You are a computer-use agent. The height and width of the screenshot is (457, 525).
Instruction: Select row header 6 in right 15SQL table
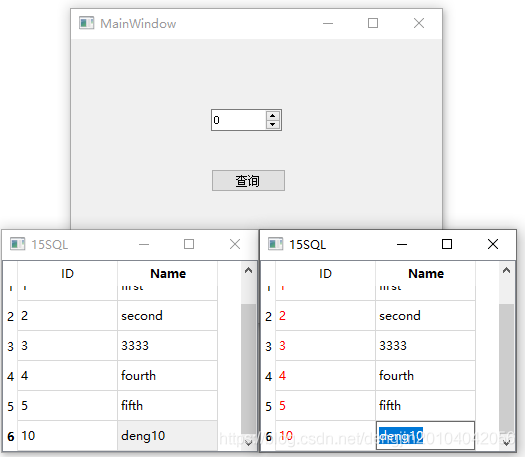[268, 436]
